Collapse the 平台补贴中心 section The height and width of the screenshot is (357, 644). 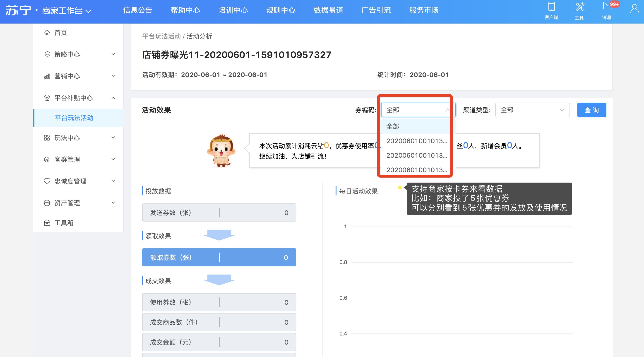tap(113, 98)
